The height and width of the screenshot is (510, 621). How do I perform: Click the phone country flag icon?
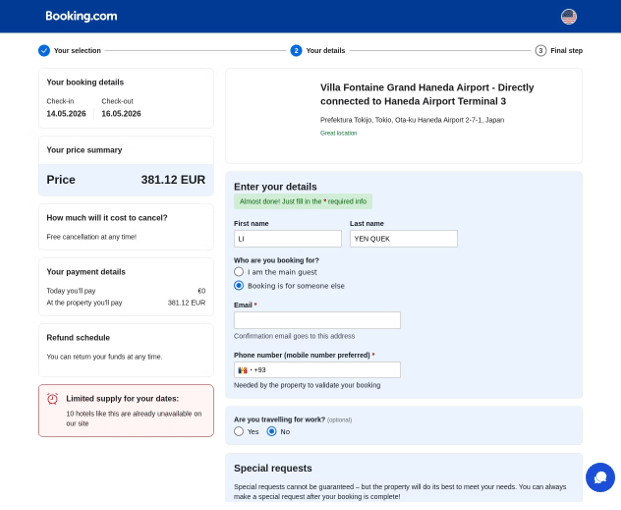point(242,370)
